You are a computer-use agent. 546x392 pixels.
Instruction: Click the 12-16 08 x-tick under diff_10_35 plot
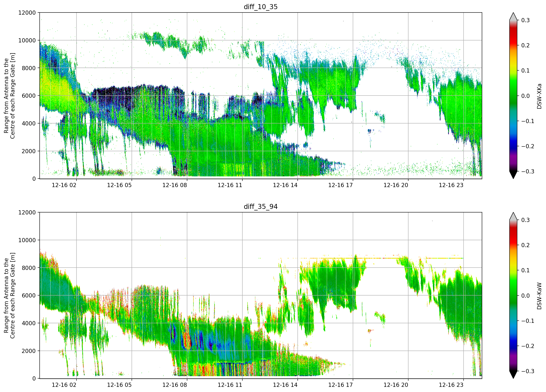pos(175,185)
